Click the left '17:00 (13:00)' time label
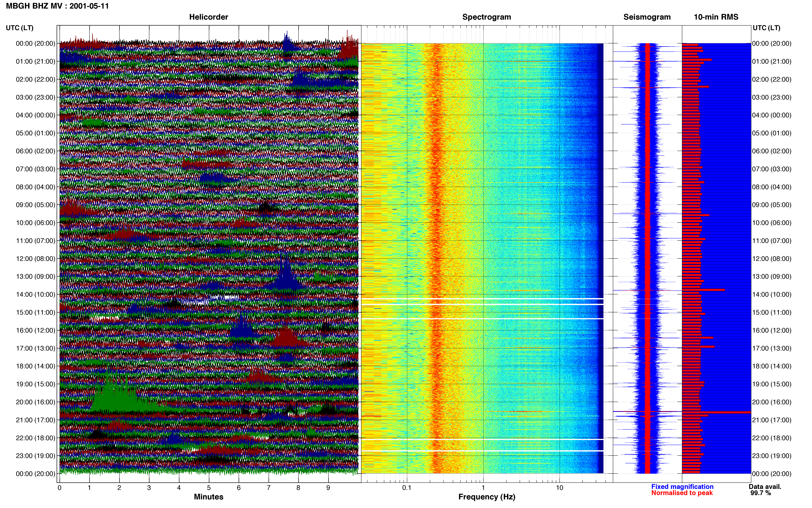The image size is (812, 508). point(35,348)
